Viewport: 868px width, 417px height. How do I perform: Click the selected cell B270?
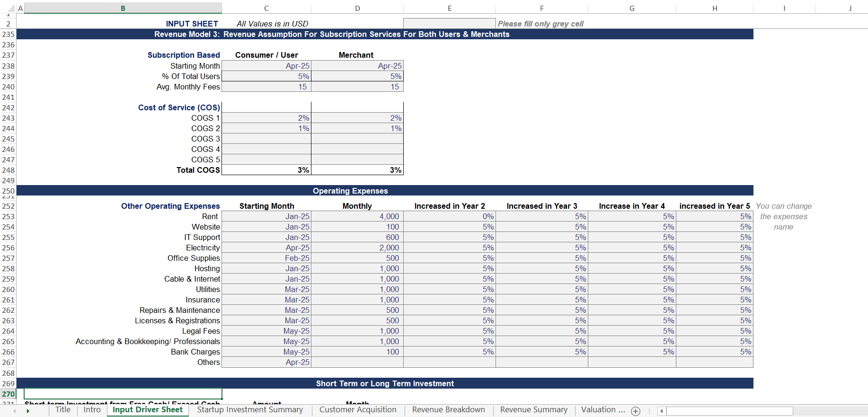click(x=123, y=394)
